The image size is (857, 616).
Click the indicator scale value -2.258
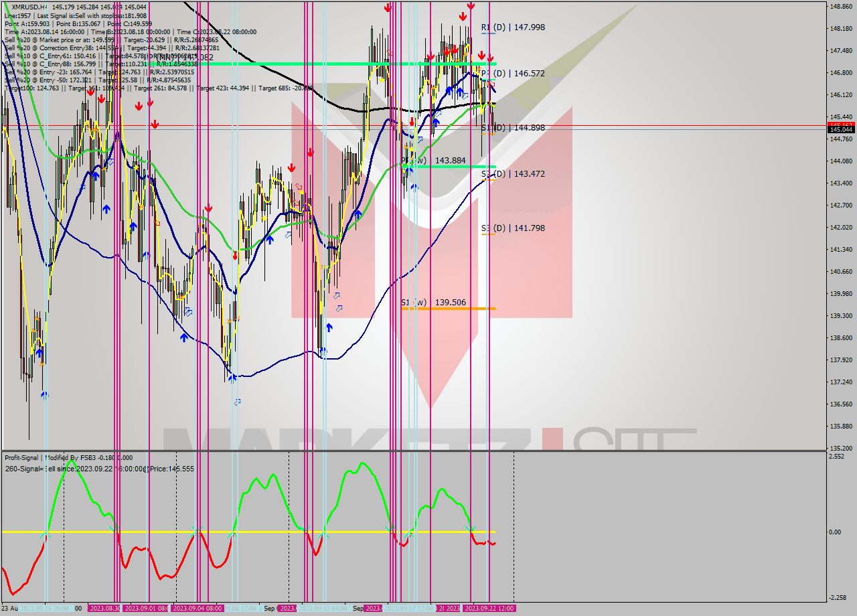838,598
